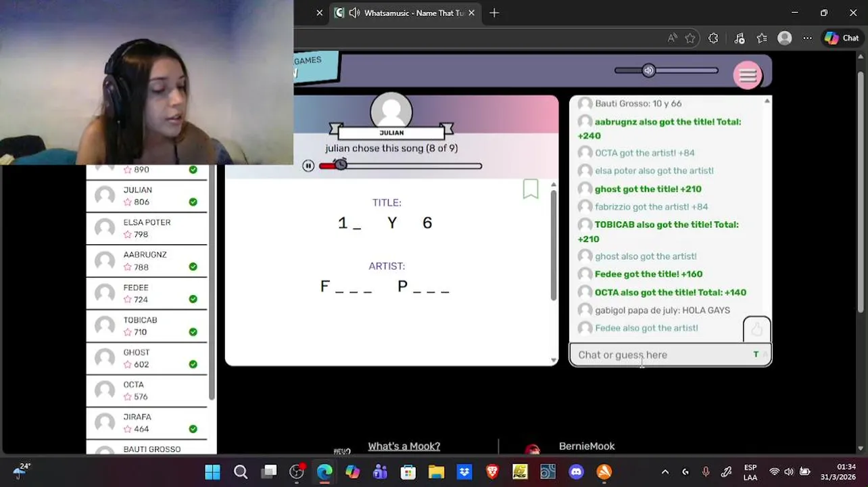Select player ELSA POTER in the leaderboard

point(147,229)
